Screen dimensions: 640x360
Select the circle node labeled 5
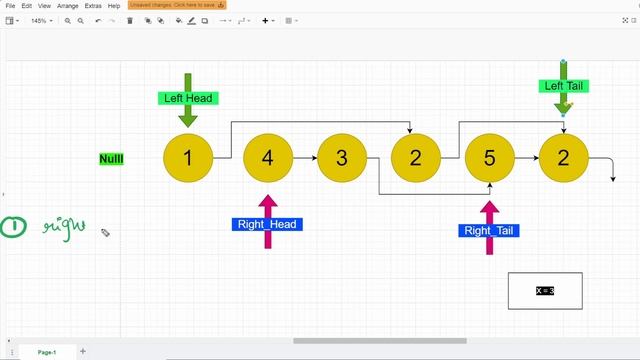(490, 158)
